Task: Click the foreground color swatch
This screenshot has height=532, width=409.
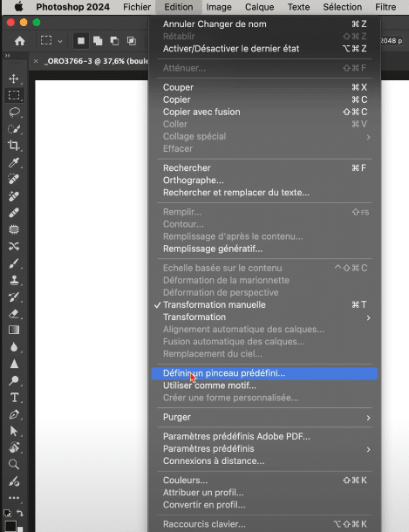Action: point(10,526)
